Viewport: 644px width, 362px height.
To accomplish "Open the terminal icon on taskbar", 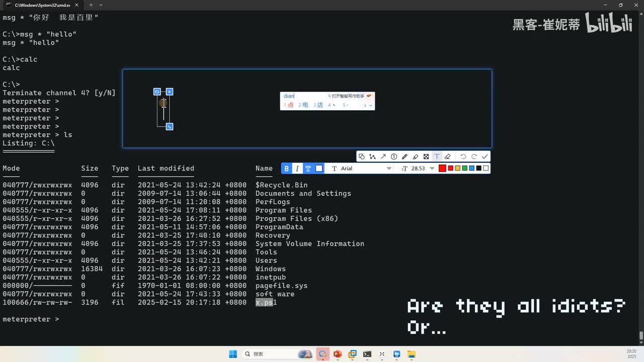I will click(367, 354).
